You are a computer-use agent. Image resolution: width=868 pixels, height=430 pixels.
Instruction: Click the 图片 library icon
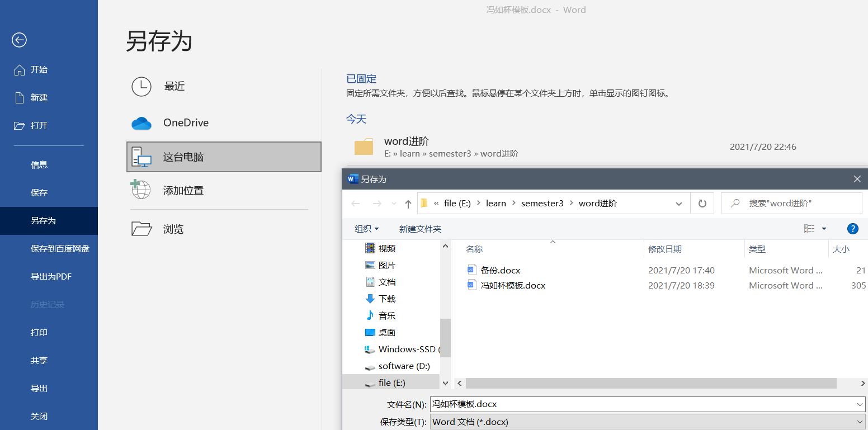370,265
